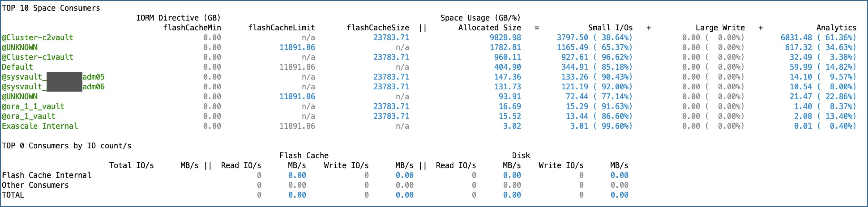This screenshot has width=868, height=207.
Task: Click the flashCacheMin column header
Action: click(192, 28)
